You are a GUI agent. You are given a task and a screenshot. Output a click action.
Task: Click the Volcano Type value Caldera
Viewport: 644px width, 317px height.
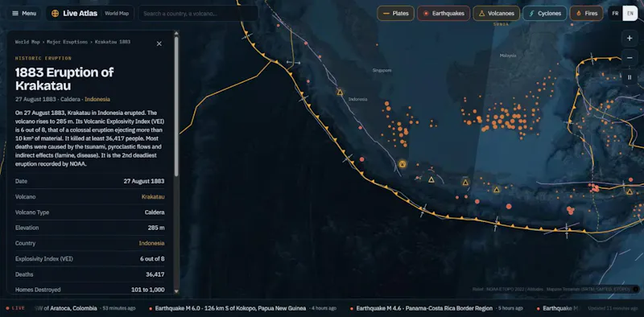(155, 212)
